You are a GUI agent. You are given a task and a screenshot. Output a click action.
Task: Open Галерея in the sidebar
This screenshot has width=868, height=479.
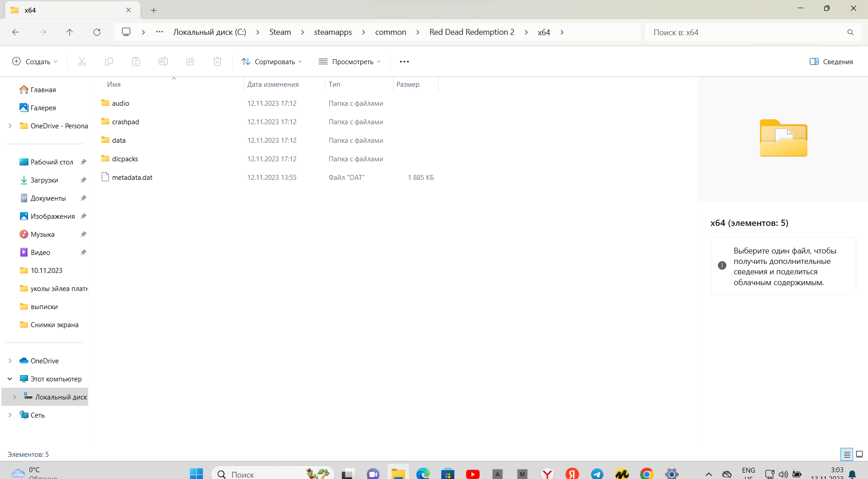click(43, 108)
